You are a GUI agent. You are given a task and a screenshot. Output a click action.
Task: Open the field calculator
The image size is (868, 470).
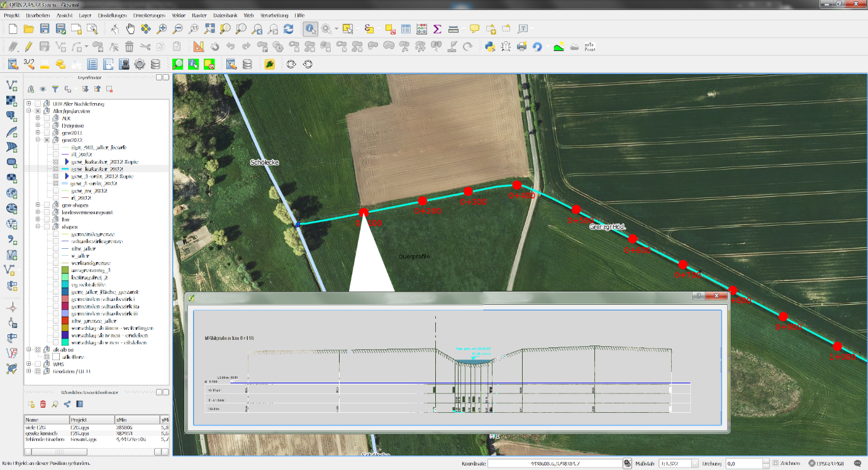(x=422, y=29)
